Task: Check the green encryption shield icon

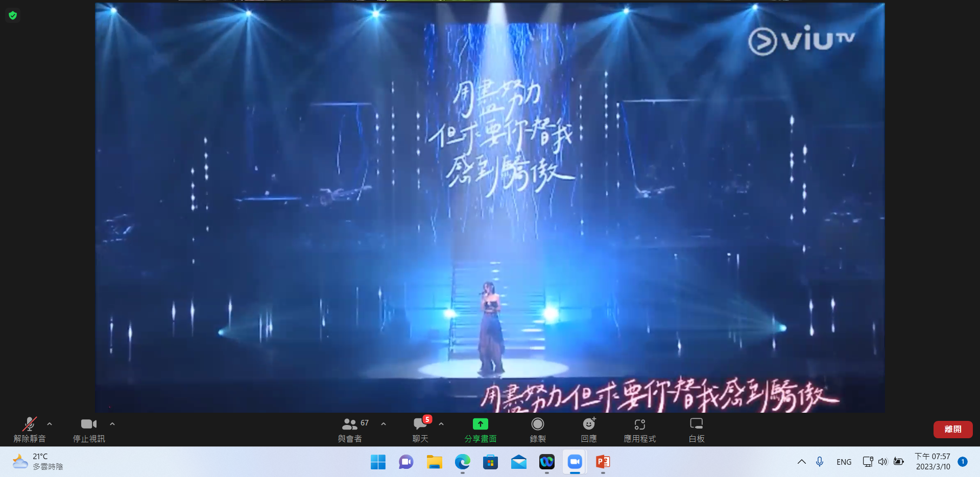Action: 13,15
